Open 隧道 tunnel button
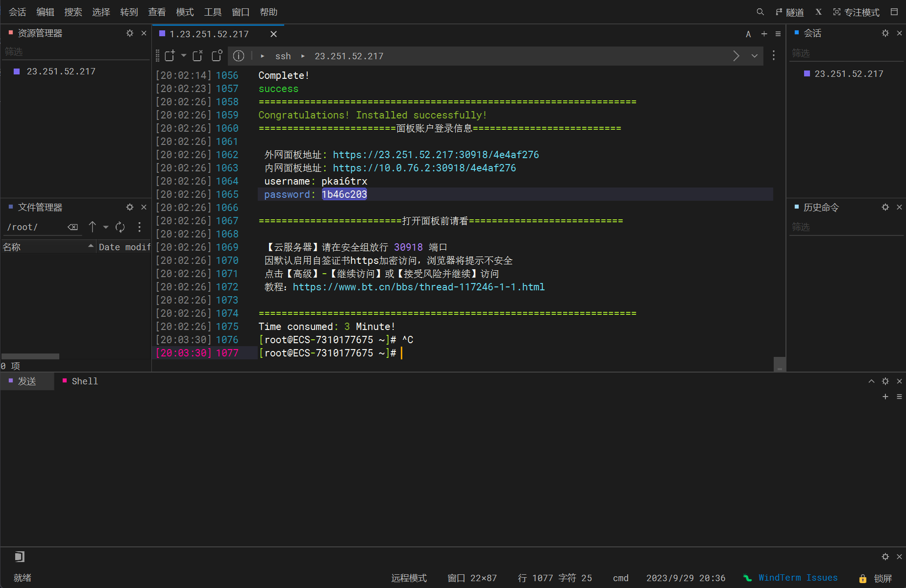Viewport: 906px width, 588px height. (790, 12)
